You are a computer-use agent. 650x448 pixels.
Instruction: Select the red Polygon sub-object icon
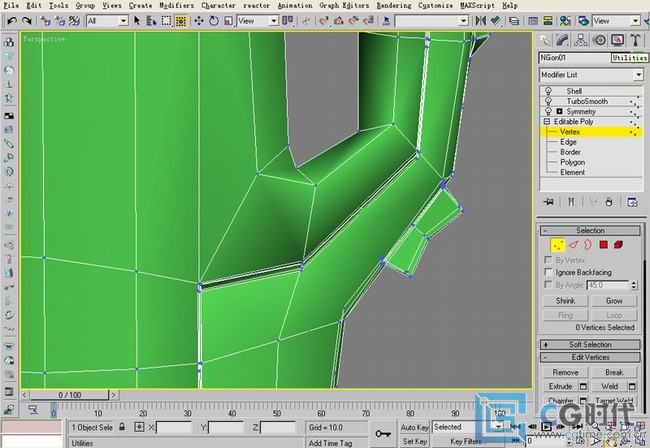[x=604, y=245]
